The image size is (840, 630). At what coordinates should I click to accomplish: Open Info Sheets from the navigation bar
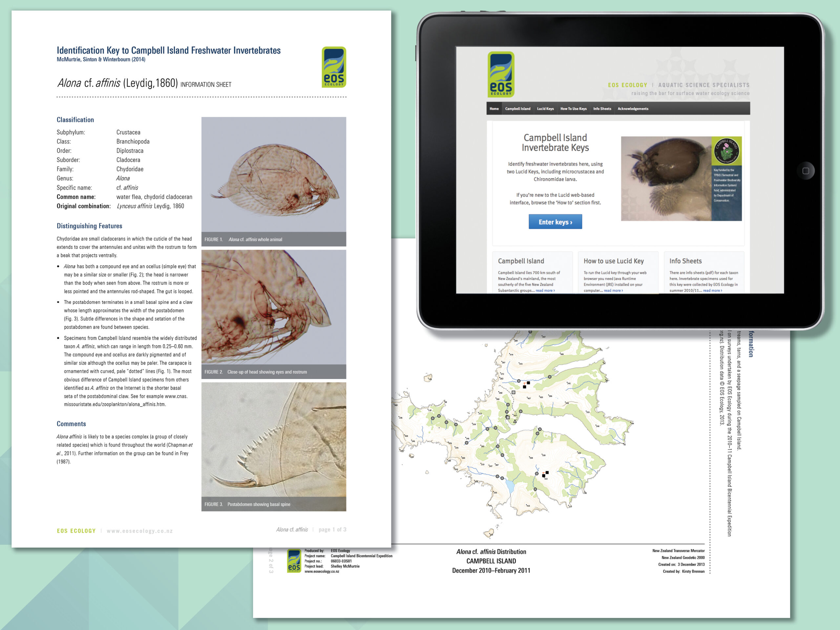(x=602, y=109)
